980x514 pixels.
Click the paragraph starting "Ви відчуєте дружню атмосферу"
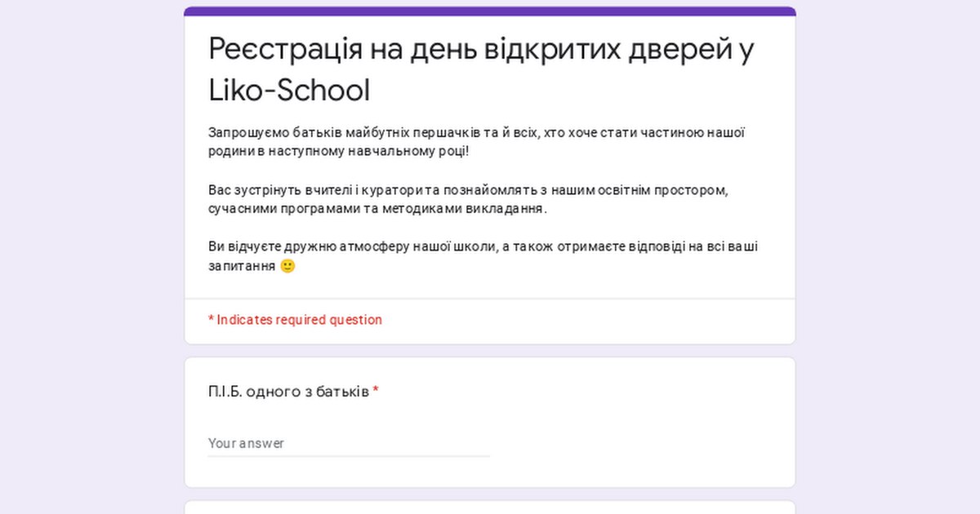coord(483,247)
